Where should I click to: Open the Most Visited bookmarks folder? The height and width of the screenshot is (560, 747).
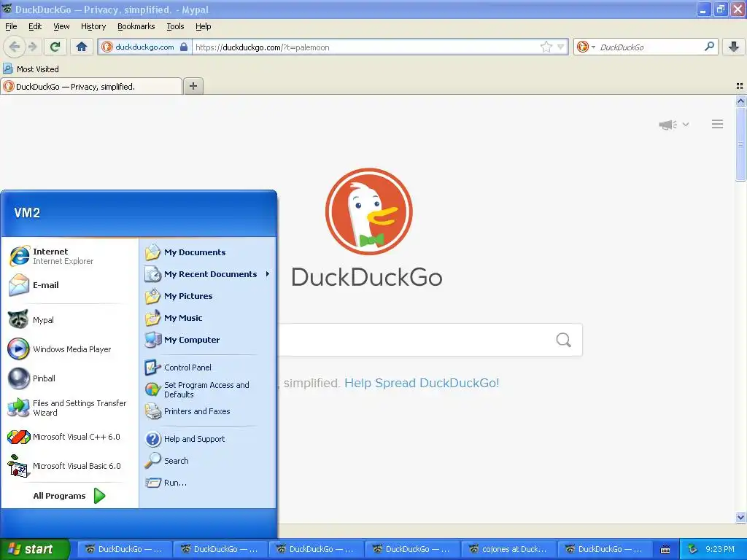coord(31,69)
